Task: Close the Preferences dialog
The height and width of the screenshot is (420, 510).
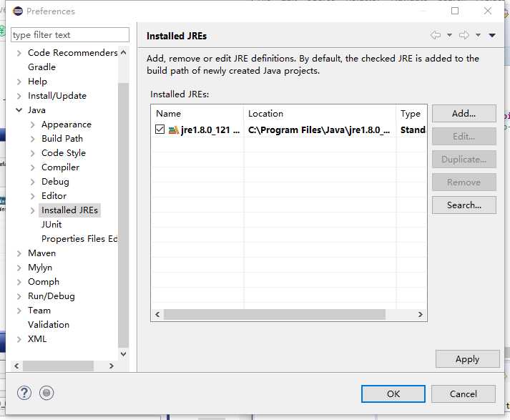Action: click(488, 11)
